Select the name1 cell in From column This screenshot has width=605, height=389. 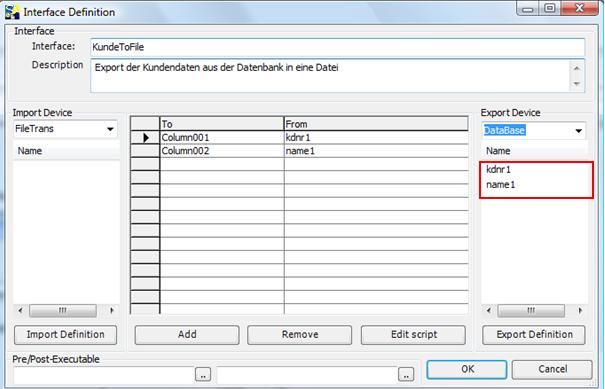pyautogui.click(x=376, y=151)
